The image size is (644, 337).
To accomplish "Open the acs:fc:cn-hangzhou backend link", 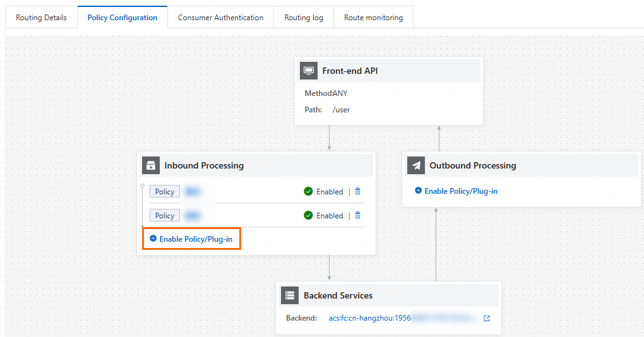I will coord(369,318).
